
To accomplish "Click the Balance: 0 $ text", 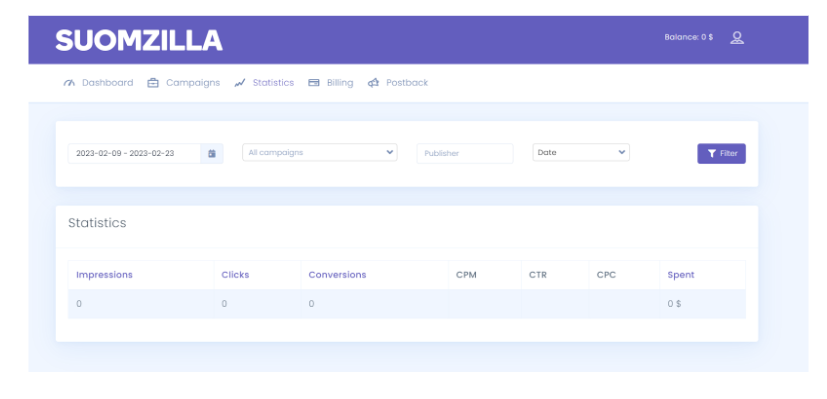I will [689, 37].
